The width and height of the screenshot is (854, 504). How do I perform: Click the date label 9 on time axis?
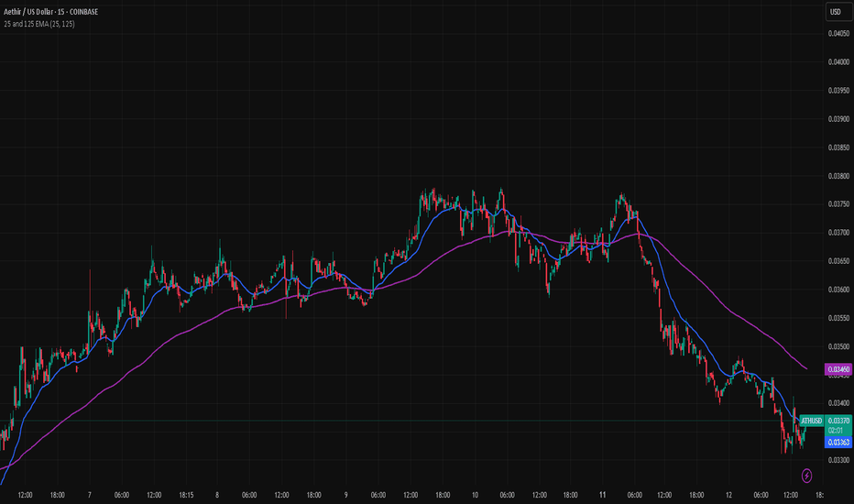point(345,495)
